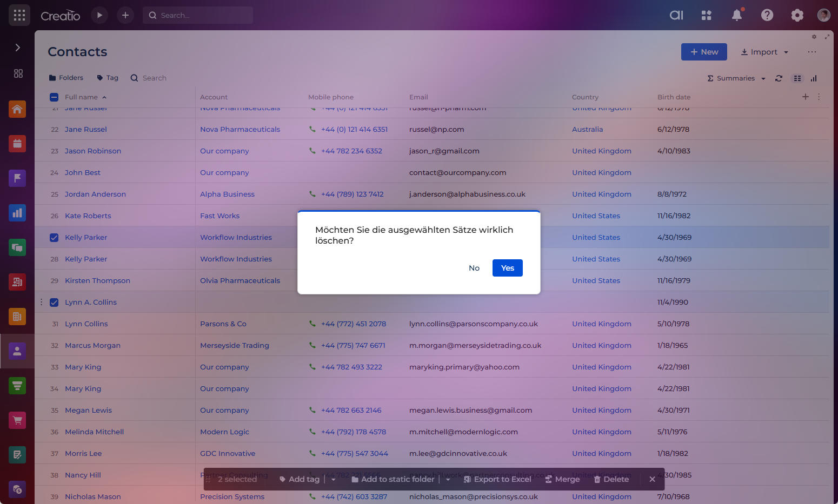Confirm deletion with Yes button
This screenshot has width=838, height=504.
(x=507, y=268)
